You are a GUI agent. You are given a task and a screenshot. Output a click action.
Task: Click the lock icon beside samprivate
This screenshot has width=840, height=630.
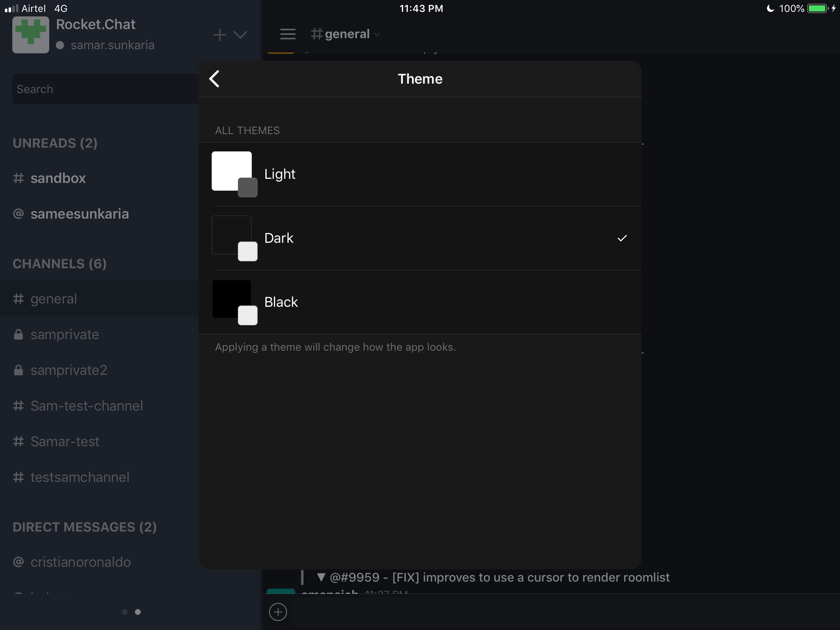click(18, 334)
